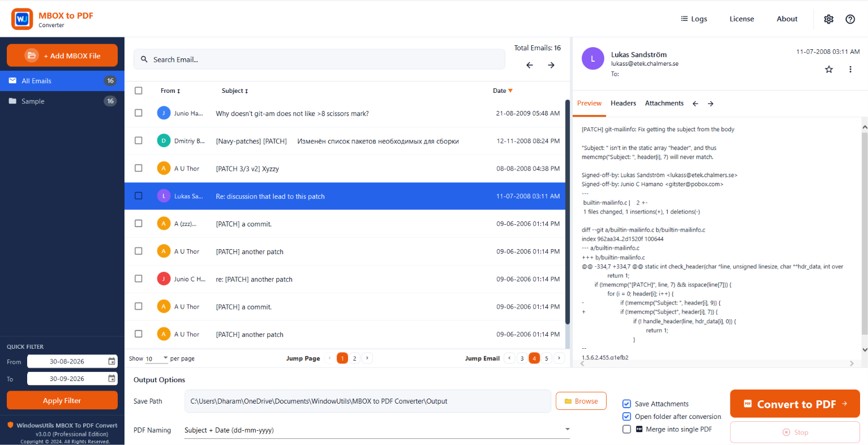This screenshot has height=445, width=868.
Task: Check the 'Why doesn't git-am' email checkbox
Action: point(139,113)
